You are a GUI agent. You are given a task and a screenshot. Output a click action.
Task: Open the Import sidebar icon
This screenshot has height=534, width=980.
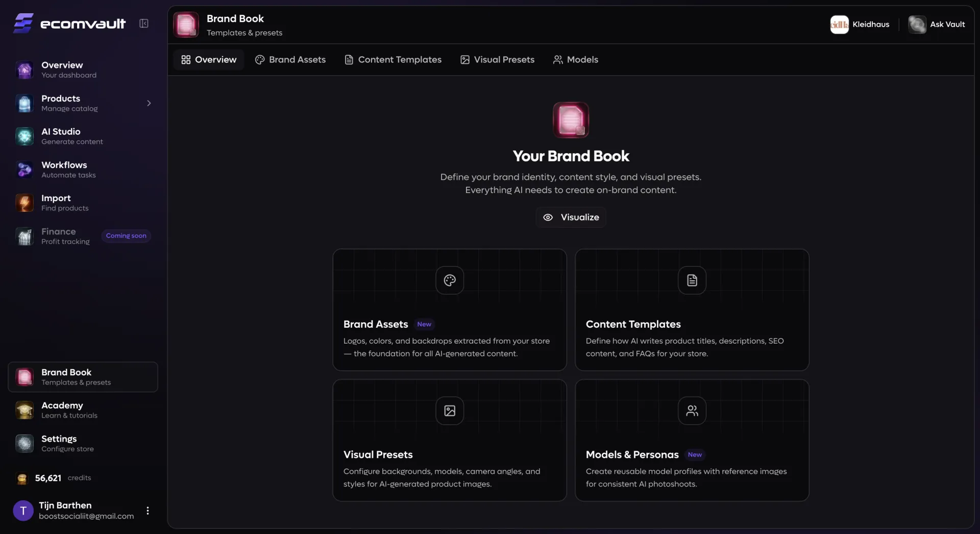click(x=24, y=203)
